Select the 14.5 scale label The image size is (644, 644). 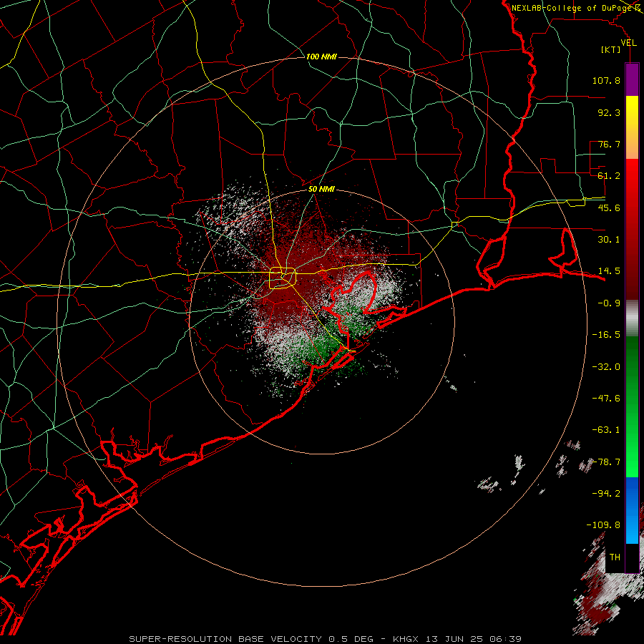[609, 271]
